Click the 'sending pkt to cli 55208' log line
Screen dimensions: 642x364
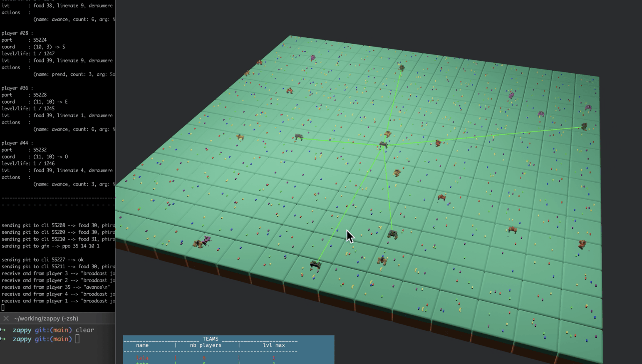point(58,225)
